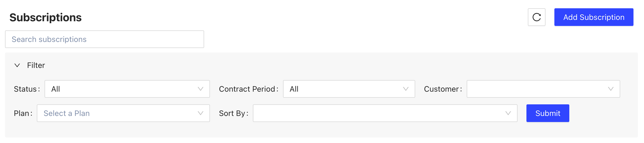Click the Subscriptions page heading

(x=46, y=17)
